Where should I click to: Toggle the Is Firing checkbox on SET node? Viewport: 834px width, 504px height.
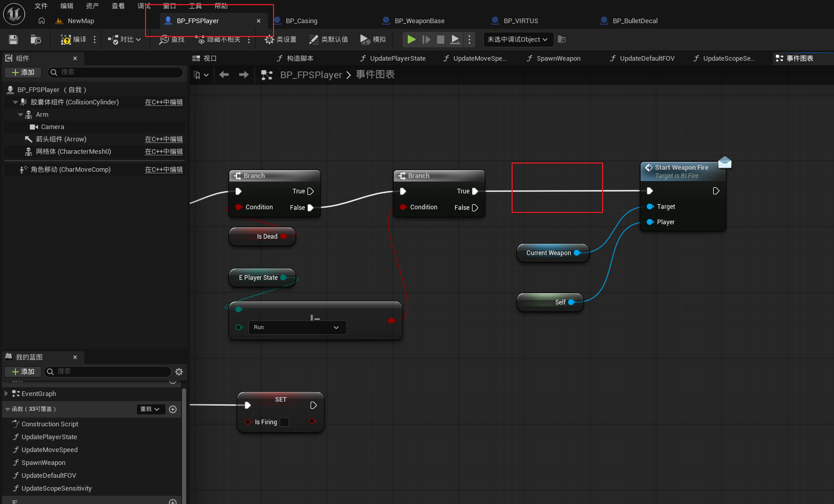[x=284, y=422]
